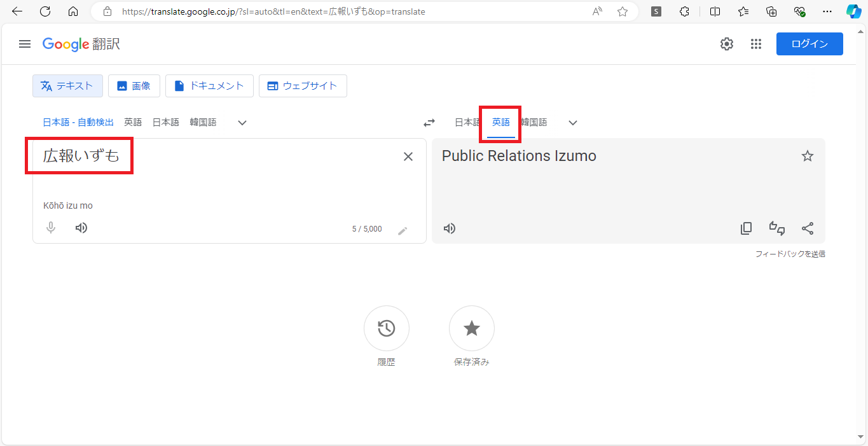Rate this translation with thumbs icon
Viewport: 868px width, 446px height.
point(777,228)
